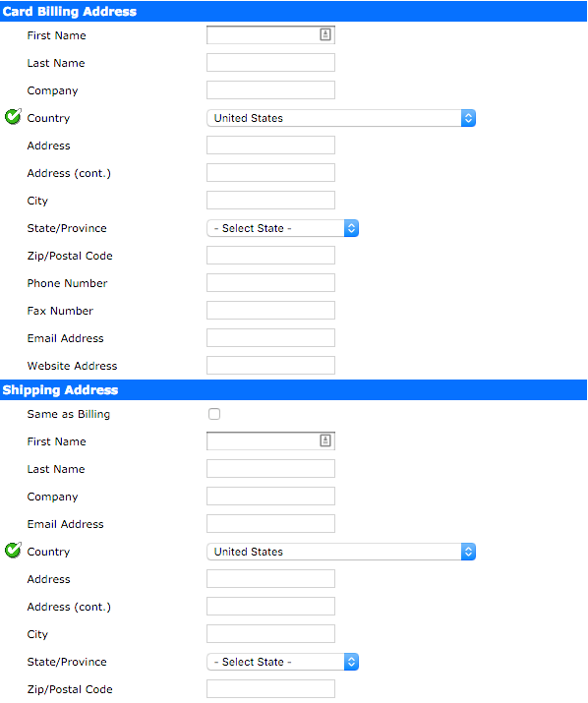Click the Shipping Address header bar
The height and width of the screenshot is (703, 588).
point(293,390)
